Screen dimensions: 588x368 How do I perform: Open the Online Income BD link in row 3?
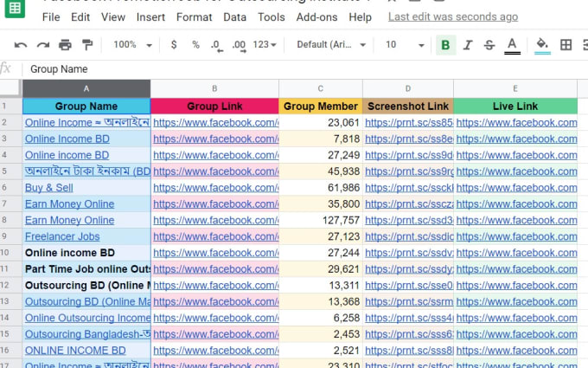pos(67,139)
